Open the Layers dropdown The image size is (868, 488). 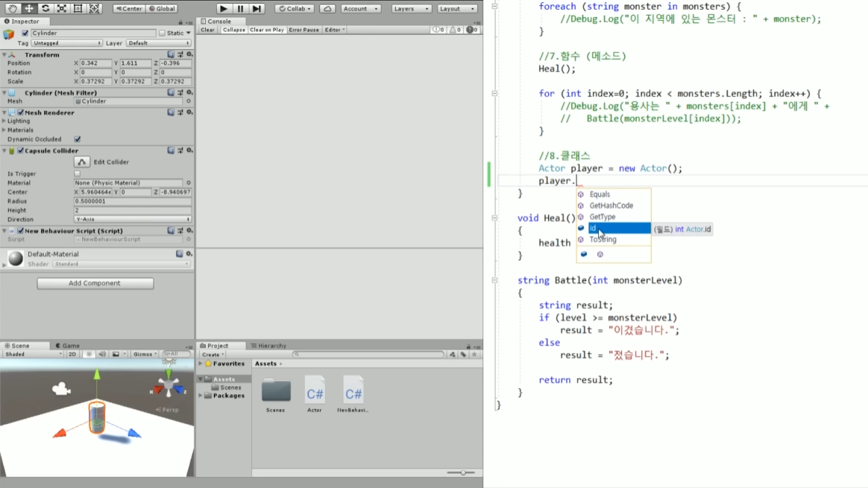coord(411,8)
